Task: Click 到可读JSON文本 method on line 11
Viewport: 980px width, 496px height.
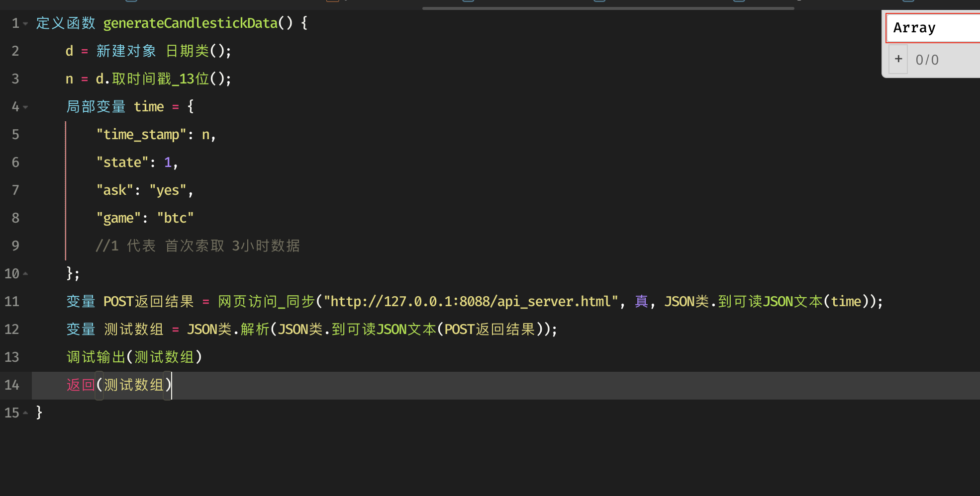Action: click(x=771, y=302)
